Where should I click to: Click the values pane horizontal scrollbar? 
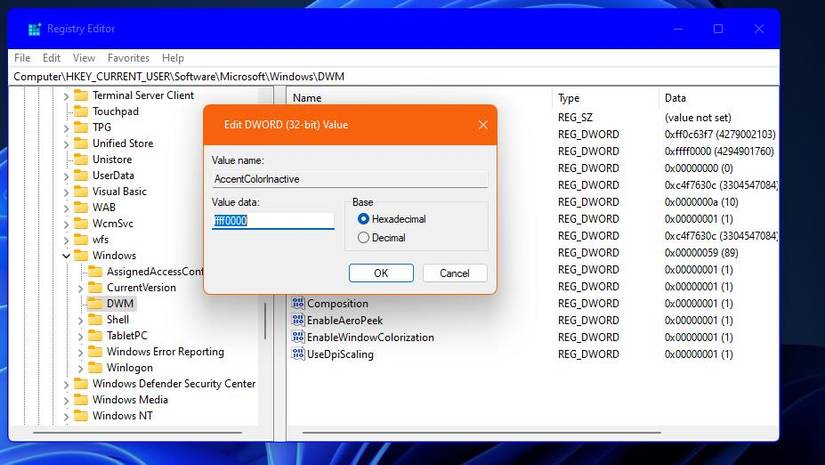point(481,433)
